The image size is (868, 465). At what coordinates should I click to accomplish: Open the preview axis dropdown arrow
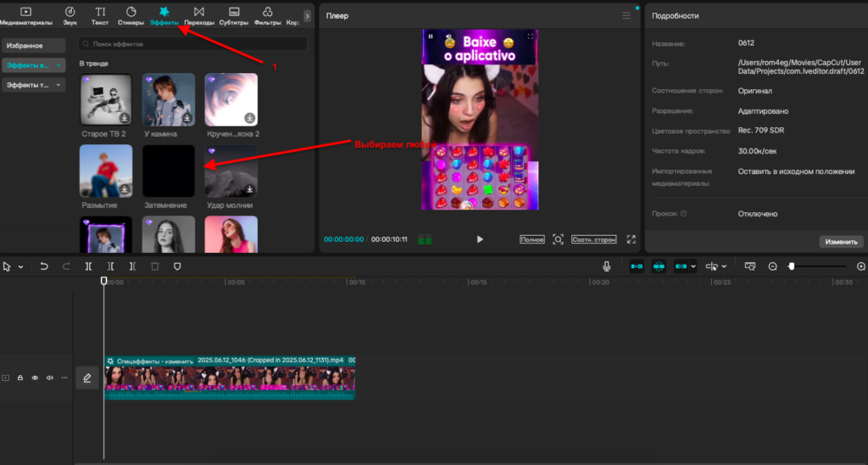(x=724, y=267)
